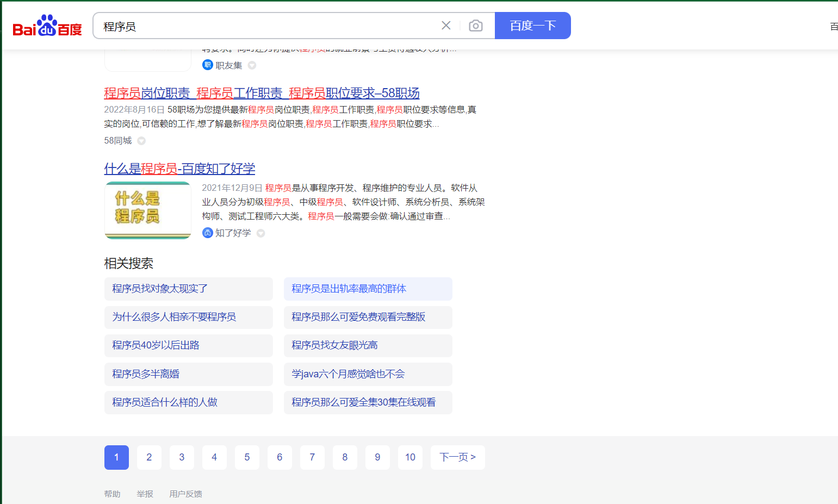Image resolution: width=838 pixels, height=504 pixels.
Task: Select related search 程序员40岁以后出路
Action: point(189,345)
